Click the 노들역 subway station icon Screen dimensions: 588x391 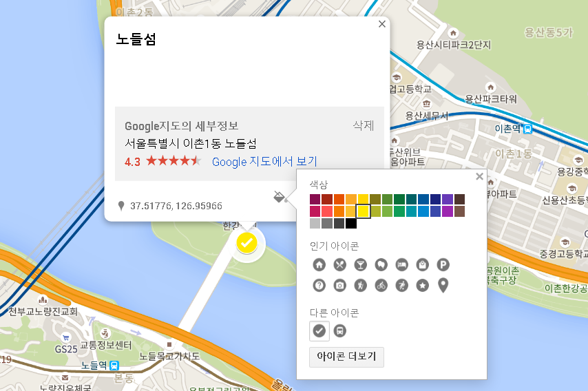pyautogui.click(x=114, y=365)
